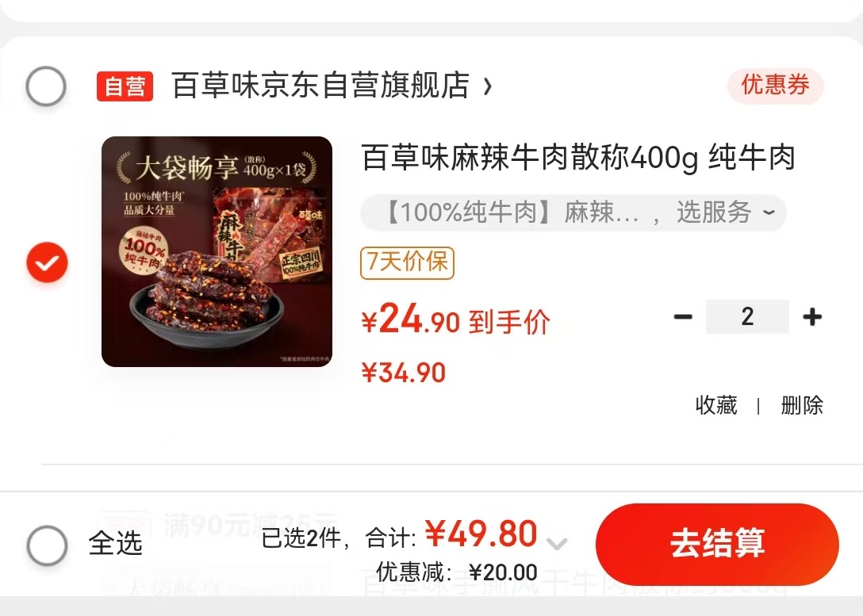Tap the quantity field showing 2
863x616 pixels.
pos(747,317)
